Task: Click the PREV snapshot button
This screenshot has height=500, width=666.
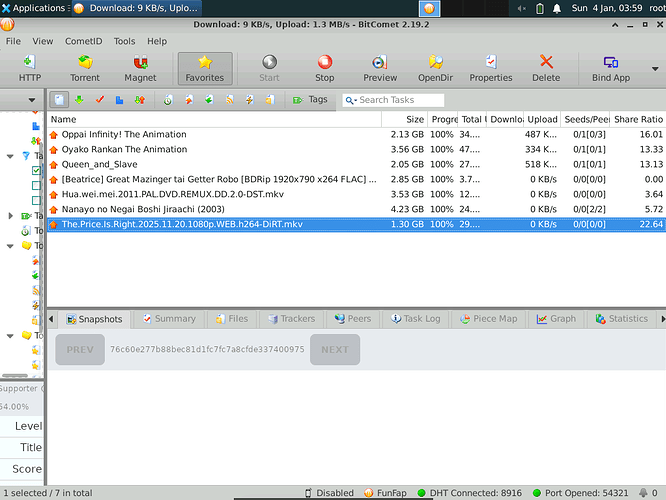Action: coord(79,350)
